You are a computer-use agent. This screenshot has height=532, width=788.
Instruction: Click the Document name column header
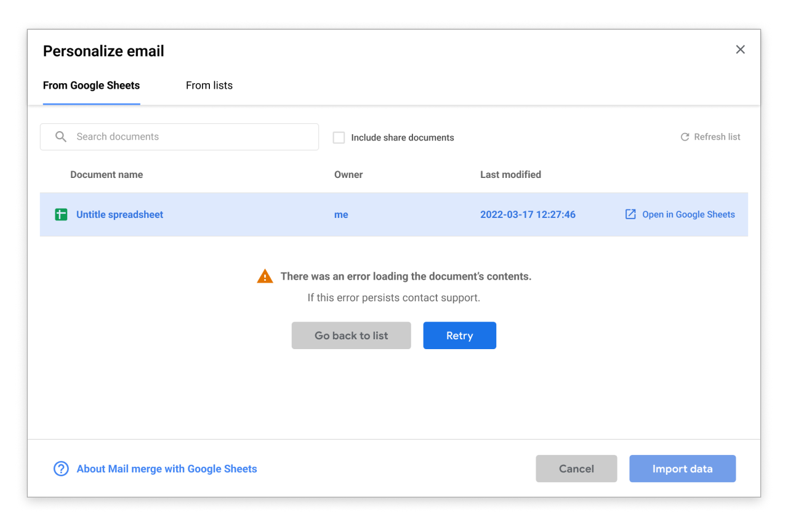coord(107,175)
